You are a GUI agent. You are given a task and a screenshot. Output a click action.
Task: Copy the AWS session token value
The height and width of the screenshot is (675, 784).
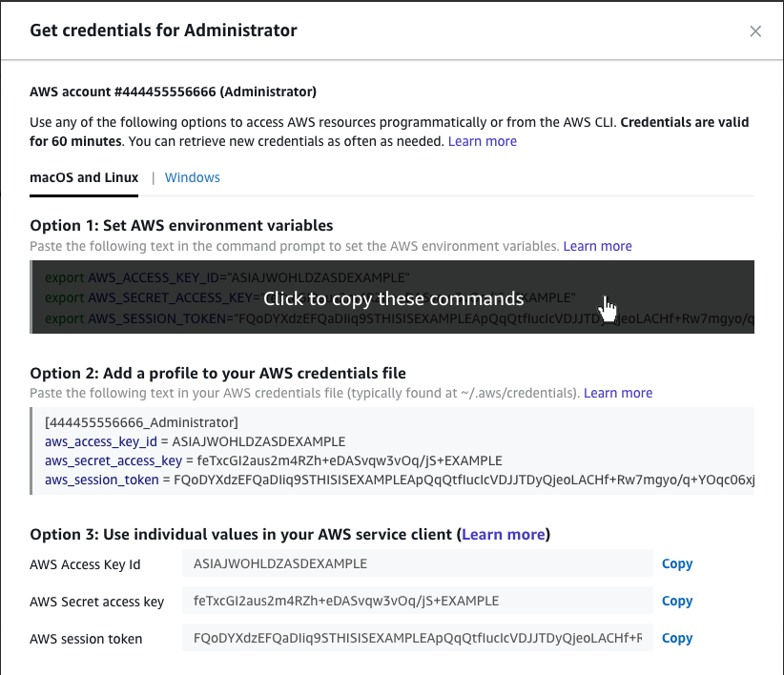676,638
